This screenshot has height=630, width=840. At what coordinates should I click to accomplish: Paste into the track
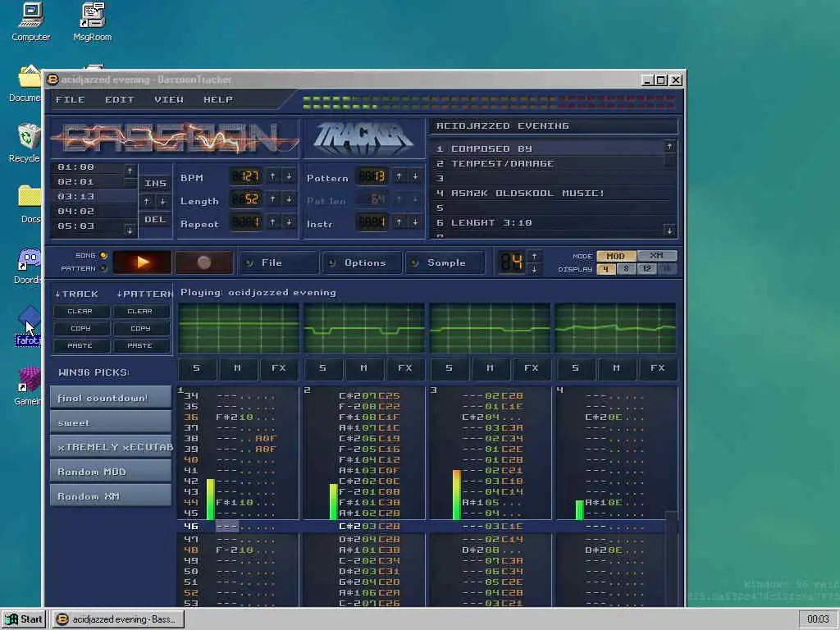(80, 345)
